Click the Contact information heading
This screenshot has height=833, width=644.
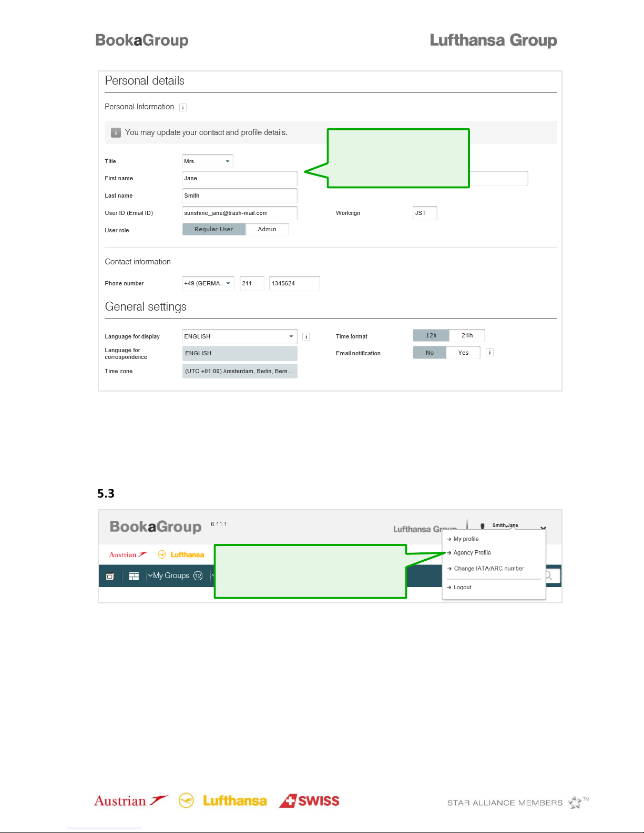click(138, 262)
